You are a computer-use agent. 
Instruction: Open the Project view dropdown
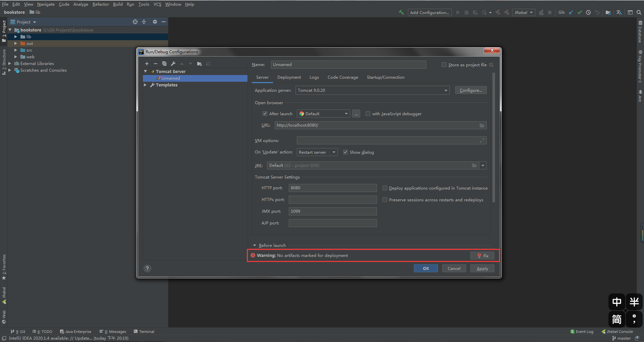(34, 22)
